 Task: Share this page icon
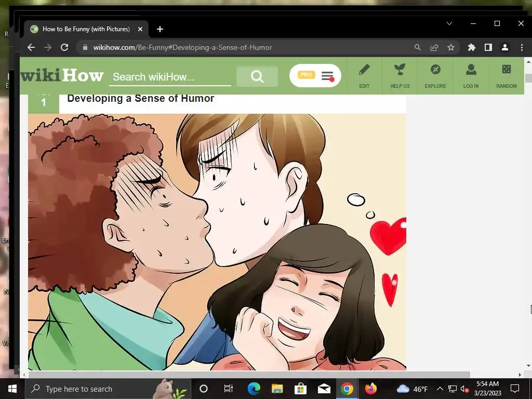coord(434,47)
